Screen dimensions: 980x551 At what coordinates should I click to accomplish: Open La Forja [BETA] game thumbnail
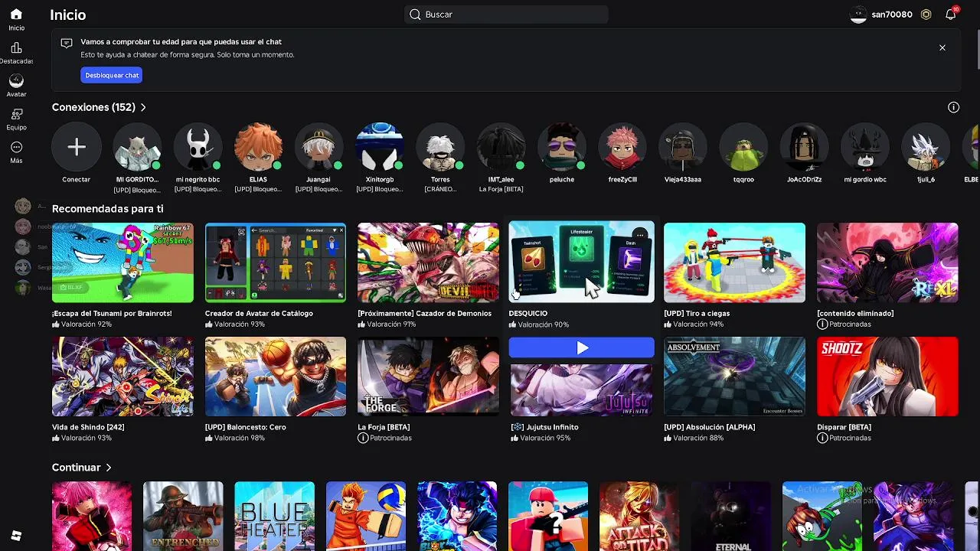[x=428, y=377]
